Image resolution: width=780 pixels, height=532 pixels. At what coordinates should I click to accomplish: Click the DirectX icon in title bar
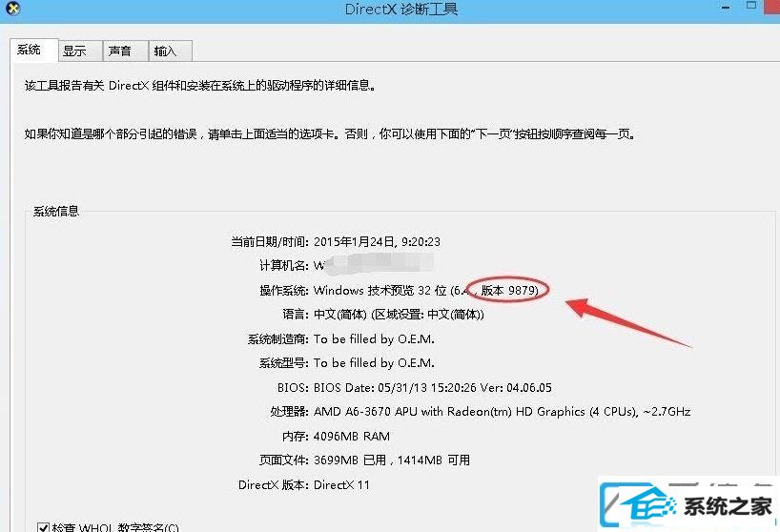[13, 9]
